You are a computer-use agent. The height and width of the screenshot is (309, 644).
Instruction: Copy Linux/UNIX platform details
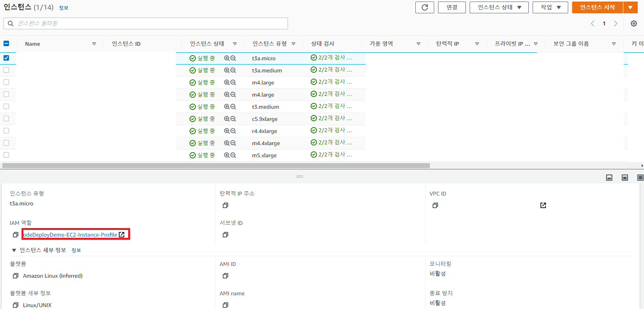coord(16,305)
